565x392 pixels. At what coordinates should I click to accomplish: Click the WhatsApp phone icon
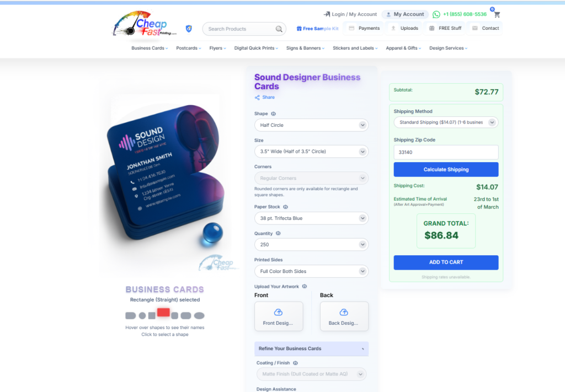[x=436, y=14]
